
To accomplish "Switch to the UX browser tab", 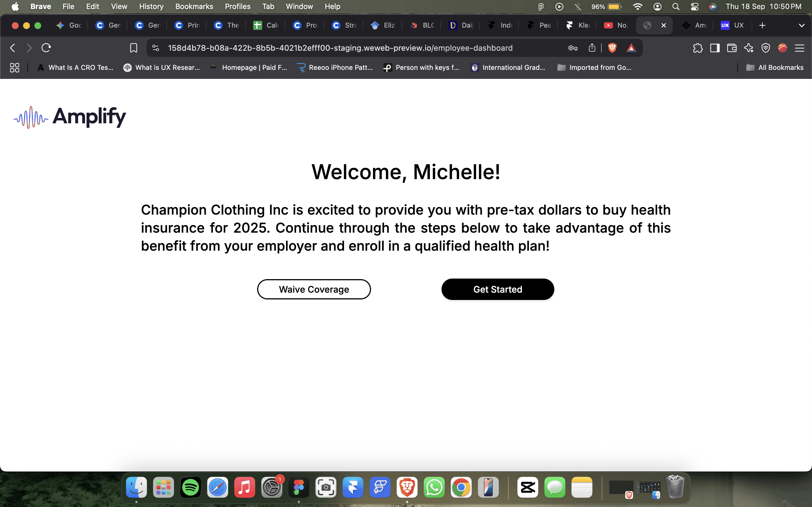I will click(732, 25).
